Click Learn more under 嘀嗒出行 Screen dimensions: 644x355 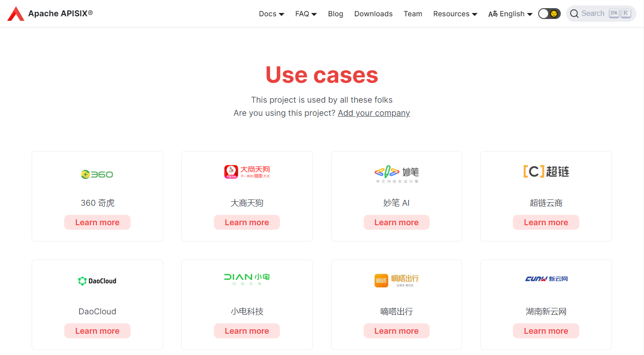(x=397, y=331)
